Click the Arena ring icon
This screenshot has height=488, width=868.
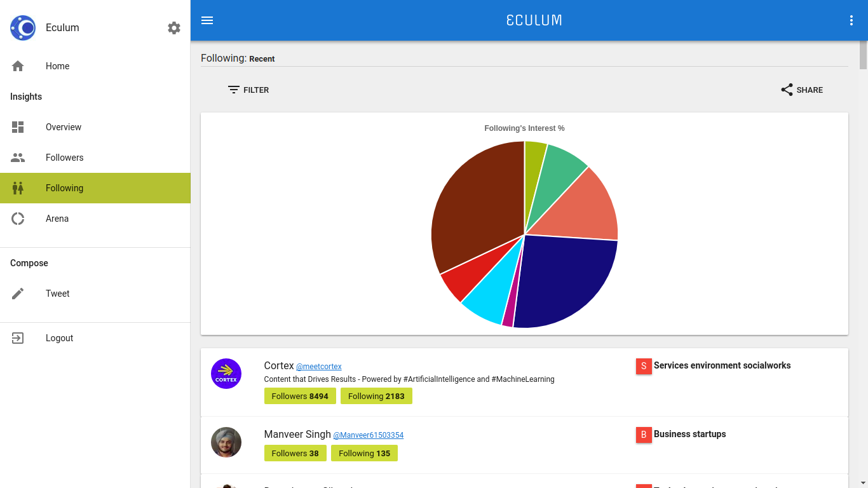18,219
